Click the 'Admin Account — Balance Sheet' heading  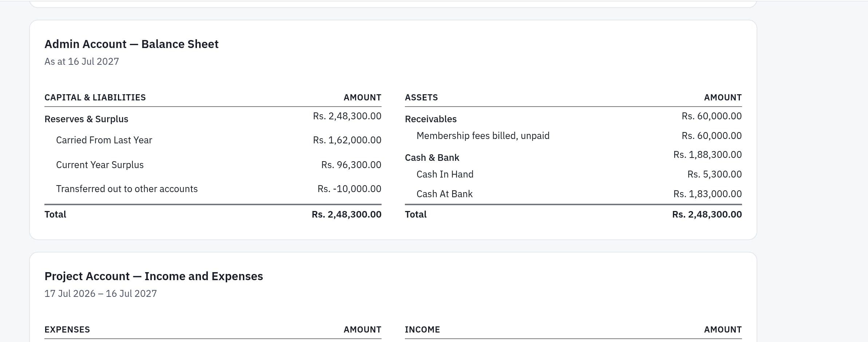coord(131,44)
